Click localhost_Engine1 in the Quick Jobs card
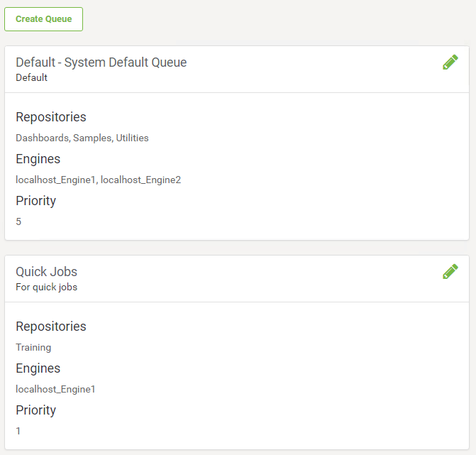 tap(55, 389)
